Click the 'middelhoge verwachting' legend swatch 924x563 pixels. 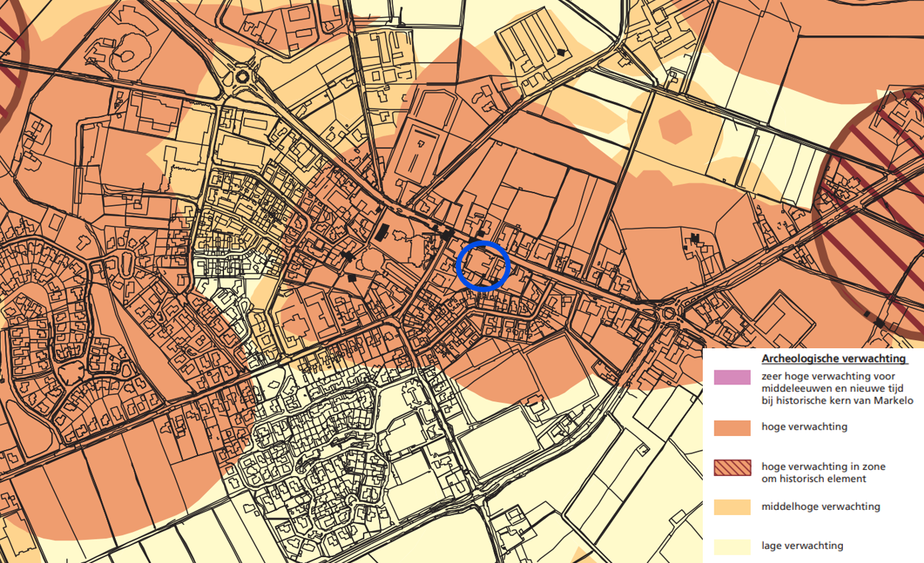click(x=732, y=507)
